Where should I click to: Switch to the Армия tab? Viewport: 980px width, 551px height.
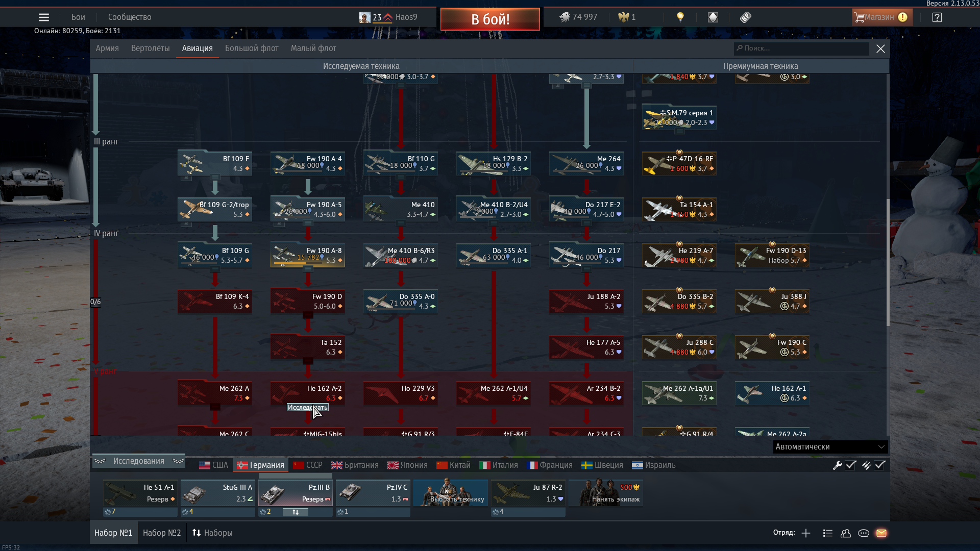[107, 48]
